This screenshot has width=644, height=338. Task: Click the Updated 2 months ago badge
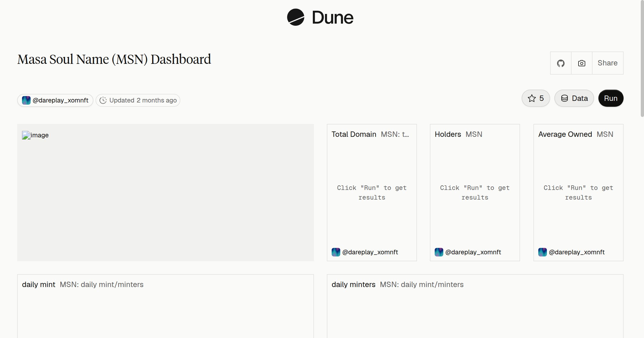coord(138,100)
